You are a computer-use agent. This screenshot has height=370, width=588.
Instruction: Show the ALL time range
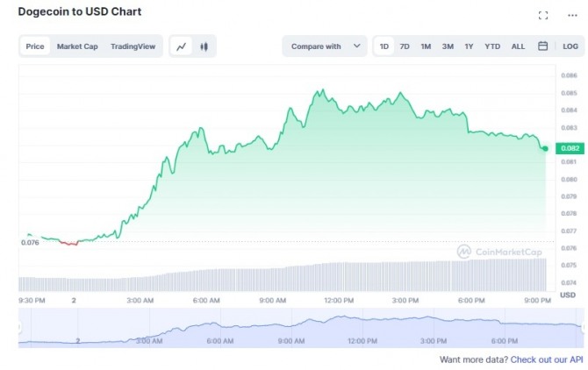518,46
